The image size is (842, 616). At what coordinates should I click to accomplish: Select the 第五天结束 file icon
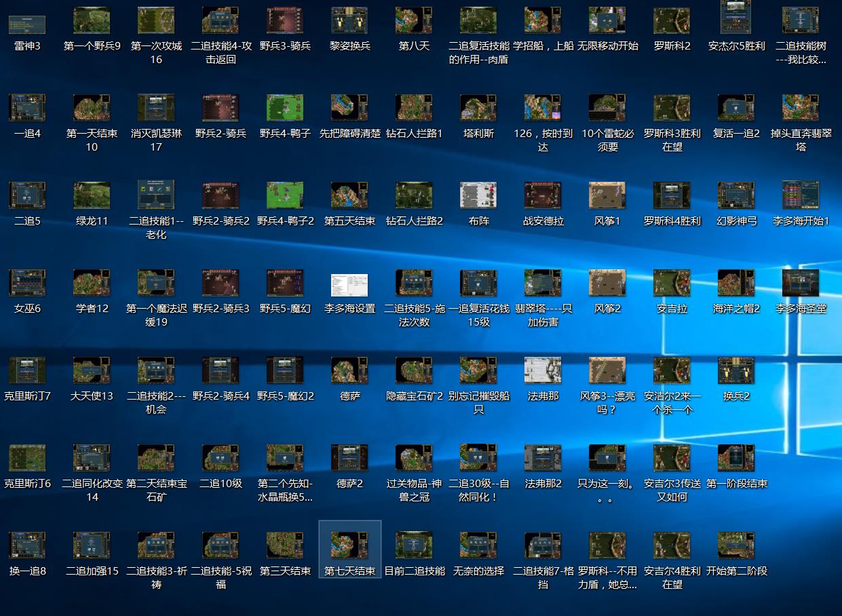click(x=349, y=196)
